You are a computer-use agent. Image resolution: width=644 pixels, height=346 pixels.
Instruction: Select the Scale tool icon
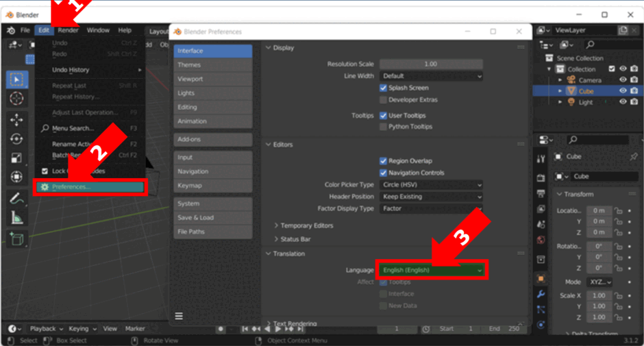click(16, 158)
